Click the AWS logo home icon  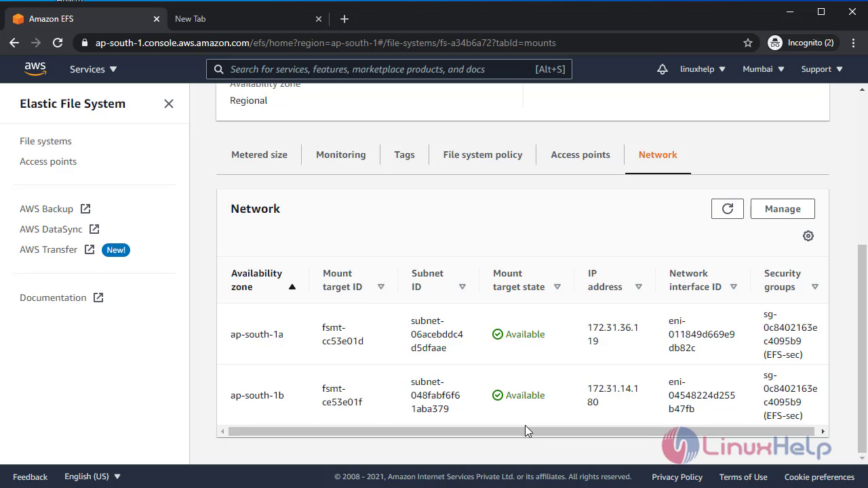(x=35, y=69)
